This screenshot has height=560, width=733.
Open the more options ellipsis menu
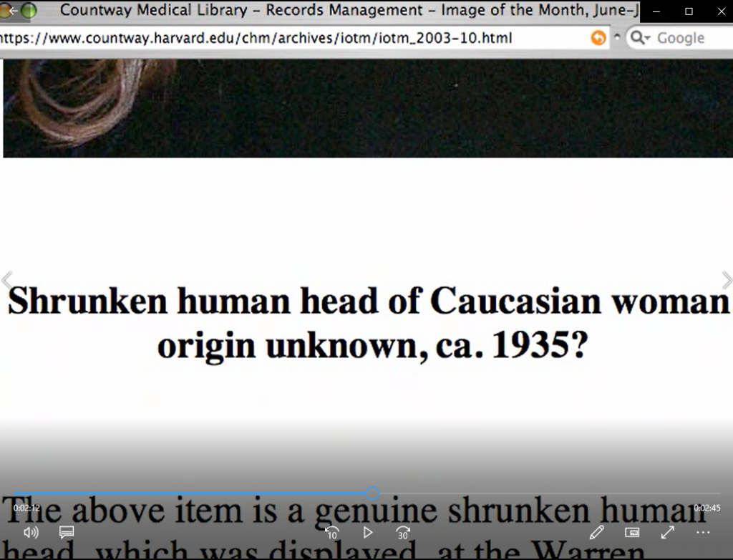[703, 532]
